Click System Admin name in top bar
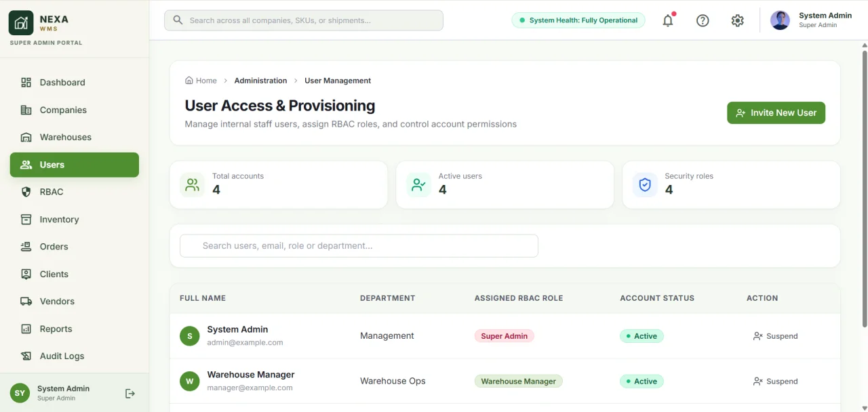The image size is (868, 412). [x=825, y=16]
